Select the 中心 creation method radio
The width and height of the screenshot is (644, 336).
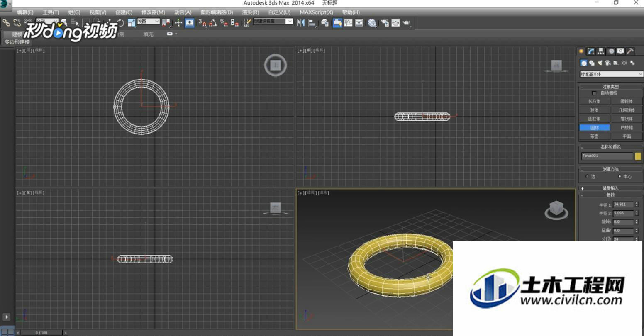[620, 176]
